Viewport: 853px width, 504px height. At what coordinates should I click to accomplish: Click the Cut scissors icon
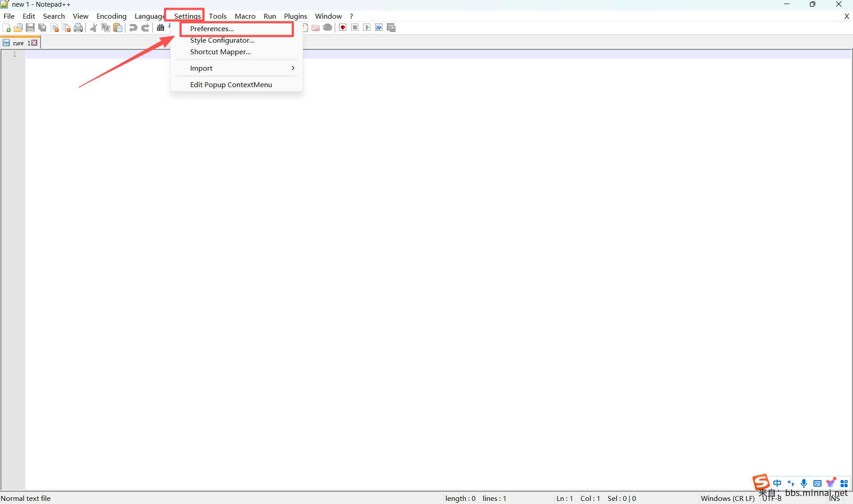[93, 28]
